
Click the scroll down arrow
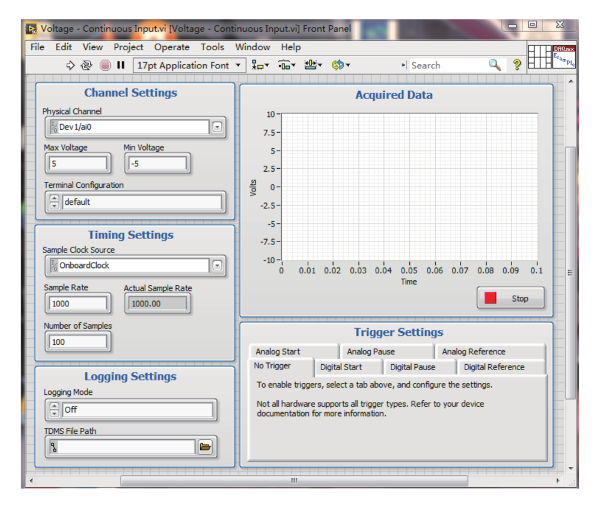pyautogui.click(x=571, y=468)
